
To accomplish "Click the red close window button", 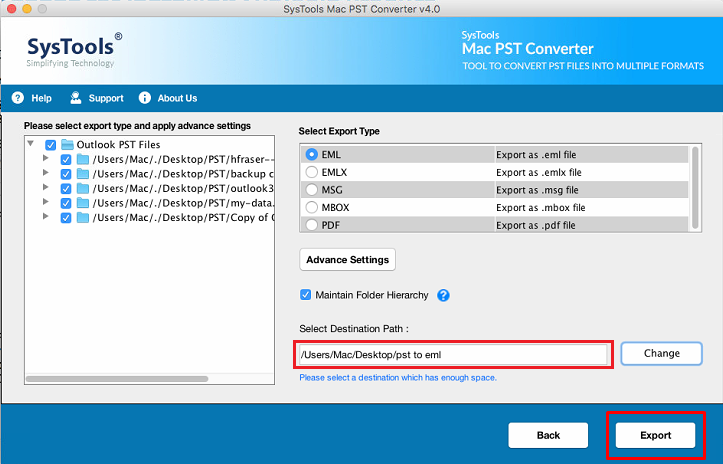I will pyautogui.click(x=12, y=9).
